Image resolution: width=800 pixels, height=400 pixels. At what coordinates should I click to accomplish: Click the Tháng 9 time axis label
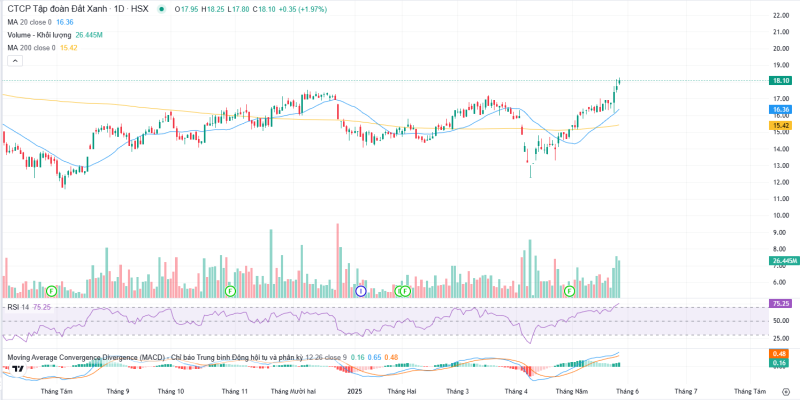(x=118, y=391)
